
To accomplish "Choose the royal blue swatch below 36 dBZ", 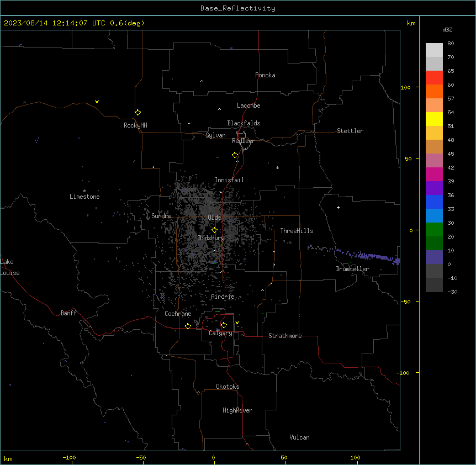I will (434, 202).
